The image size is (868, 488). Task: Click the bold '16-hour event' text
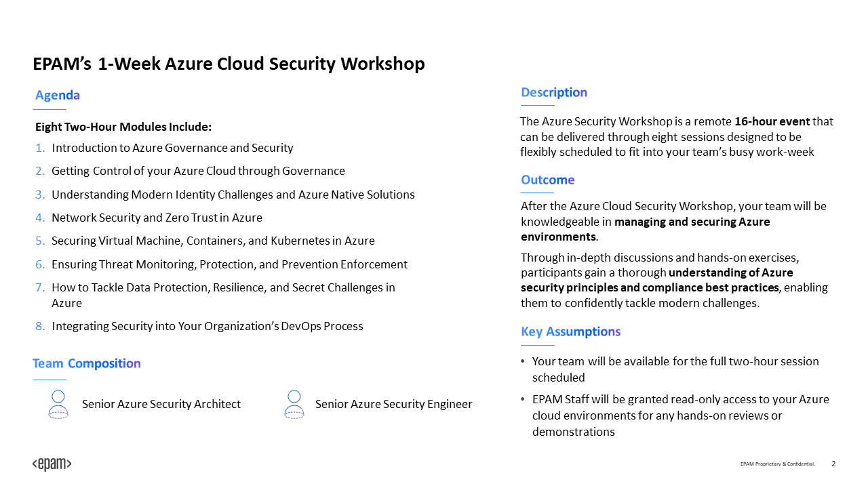772,121
